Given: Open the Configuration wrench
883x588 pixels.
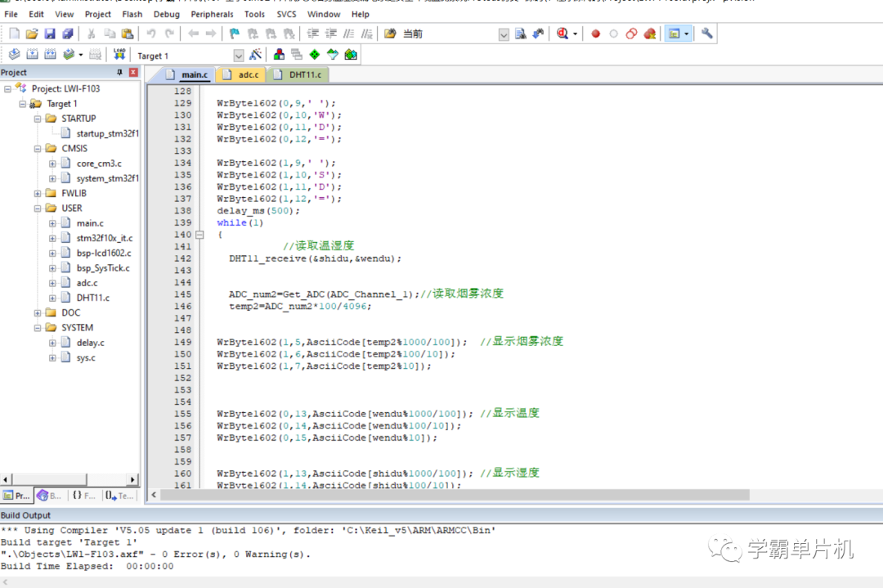Looking at the screenshot, I should pos(707,34).
